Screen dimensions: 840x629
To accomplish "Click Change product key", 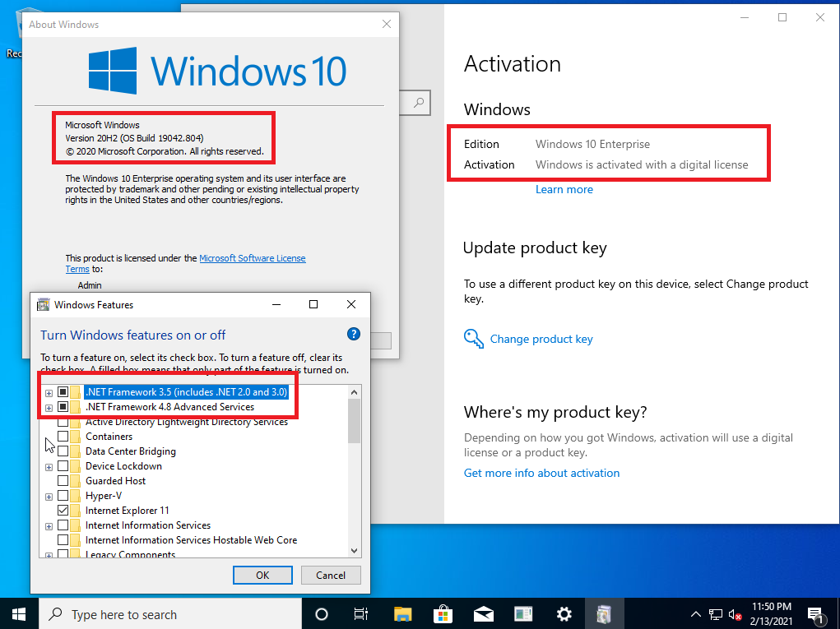I will pyautogui.click(x=541, y=339).
